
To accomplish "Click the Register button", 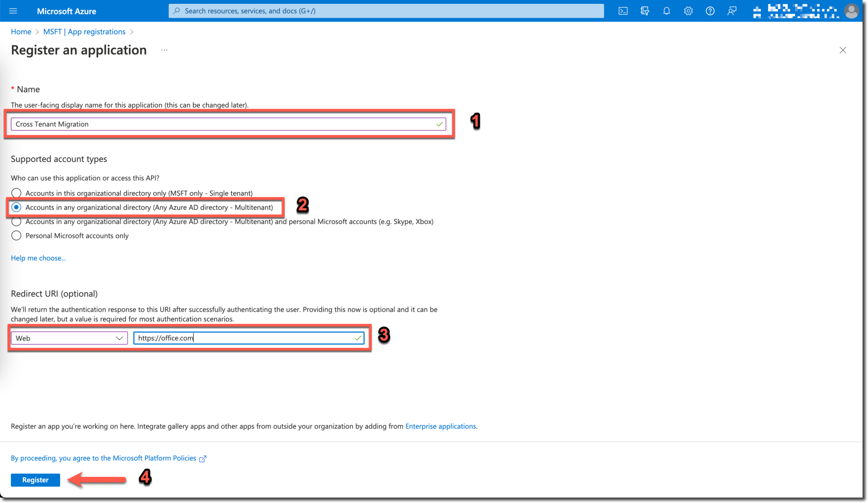I will coord(35,480).
